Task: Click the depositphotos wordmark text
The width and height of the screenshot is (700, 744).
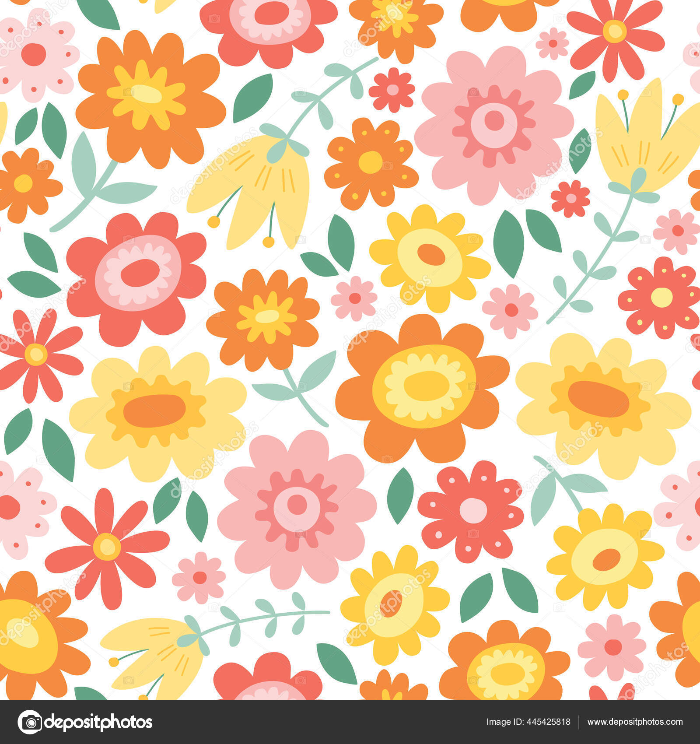Action: click(101, 722)
